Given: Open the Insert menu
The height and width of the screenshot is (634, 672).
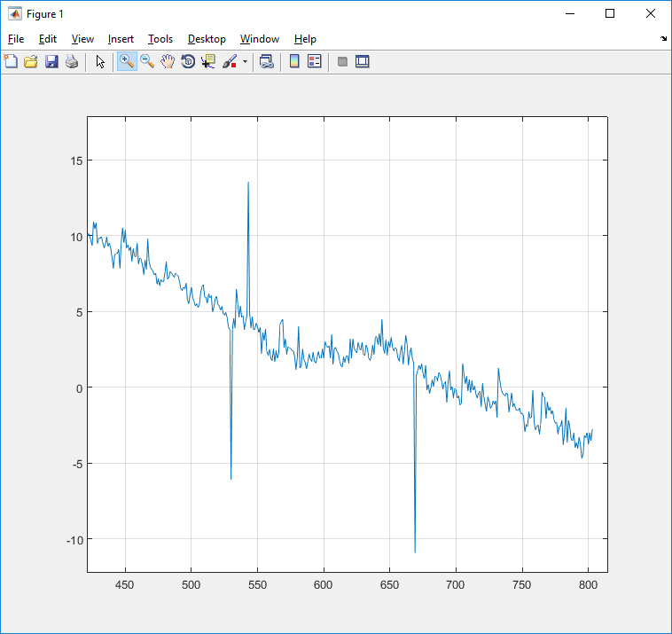Looking at the screenshot, I should [121, 39].
